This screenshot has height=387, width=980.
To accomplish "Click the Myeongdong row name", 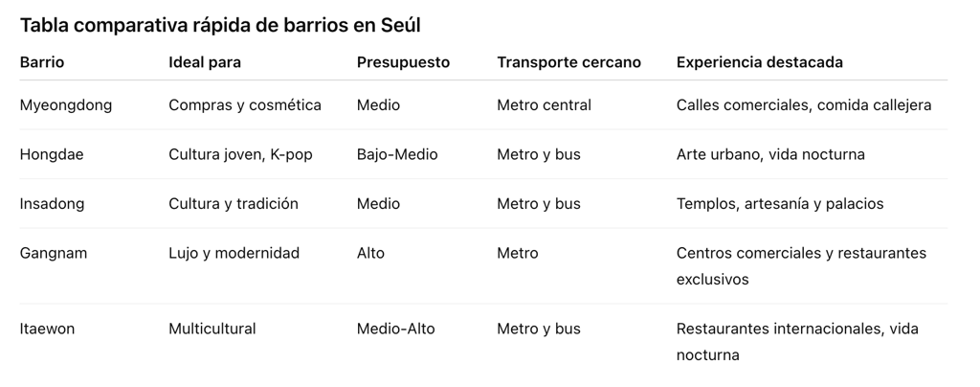I will click(66, 105).
